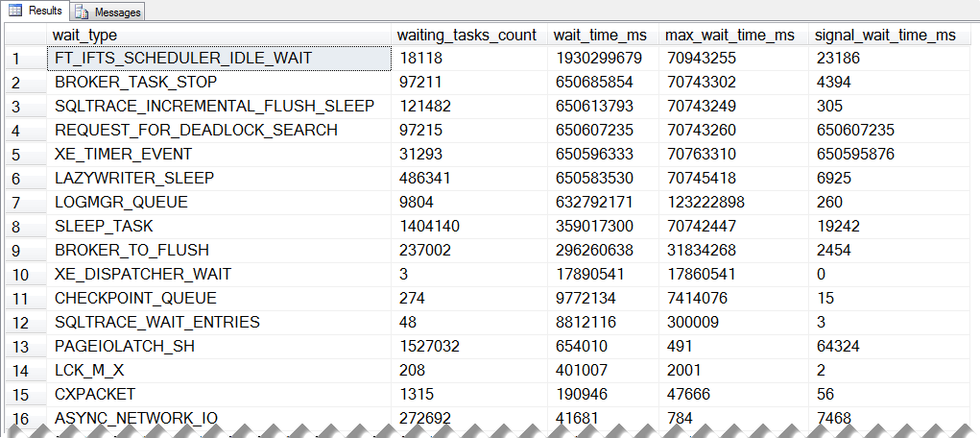
Task: Select the max_wait_time_ms column header
Action: (733, 36)
